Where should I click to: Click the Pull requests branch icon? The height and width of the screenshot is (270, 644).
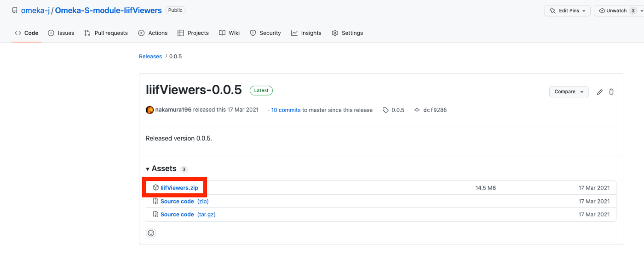coord(87,33)
